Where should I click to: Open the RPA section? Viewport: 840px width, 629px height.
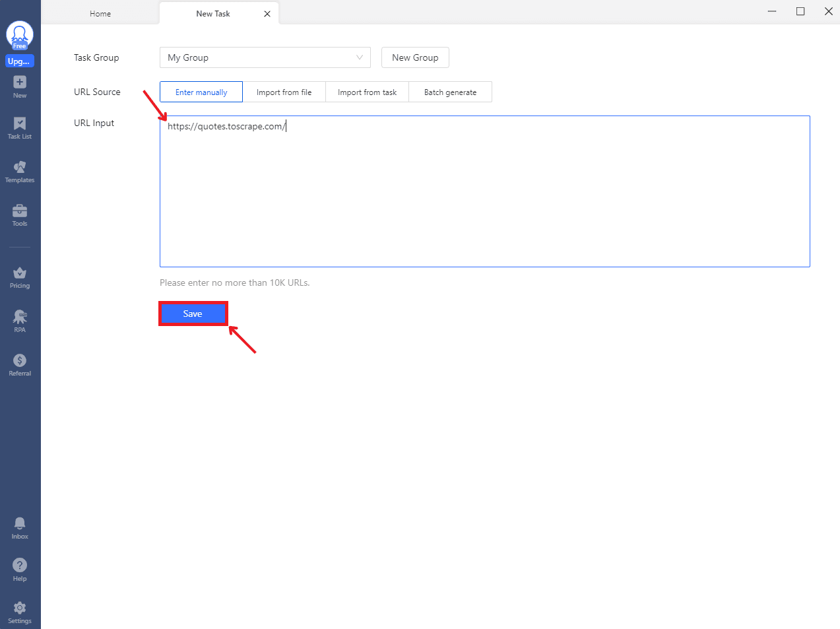pyautogui.click(x=20, y=317)
